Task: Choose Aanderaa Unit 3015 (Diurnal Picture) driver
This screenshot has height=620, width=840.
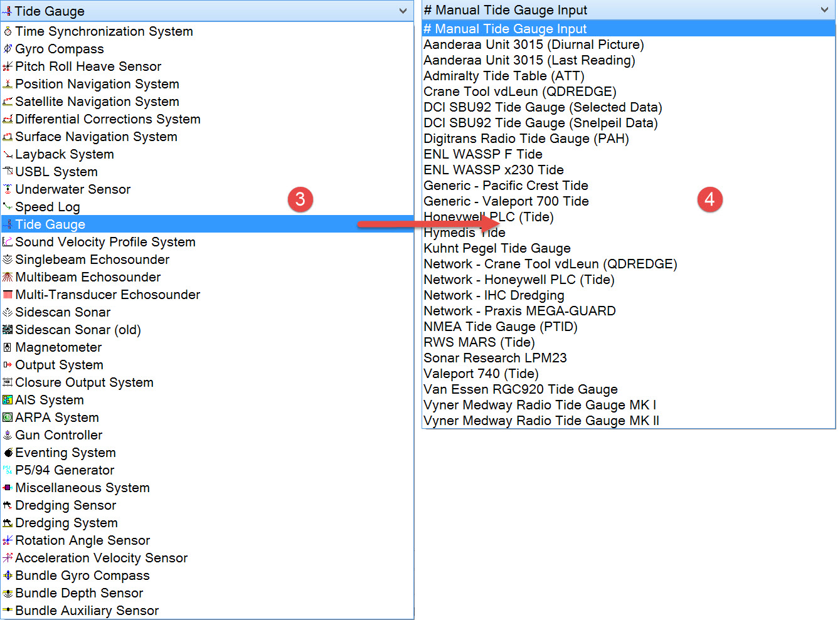Action: 629,45
